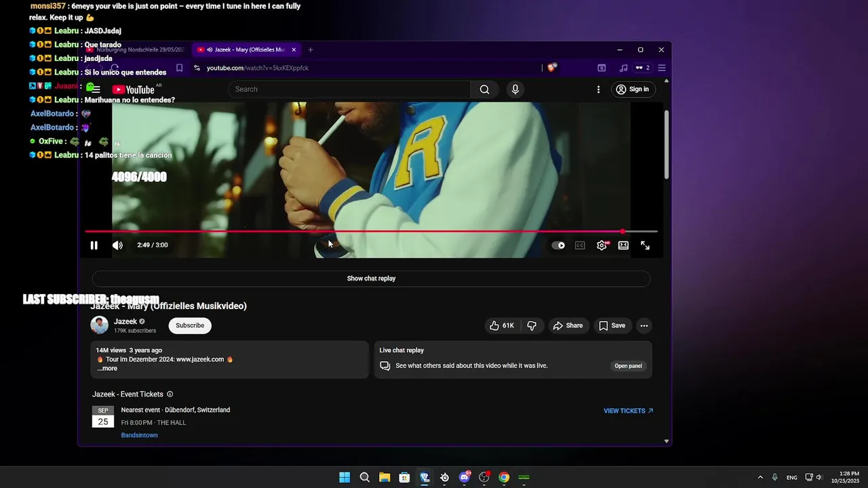This screenshot has width=868, height=488.
Task: Click the voice search microphone
Action: click(515, 89)
